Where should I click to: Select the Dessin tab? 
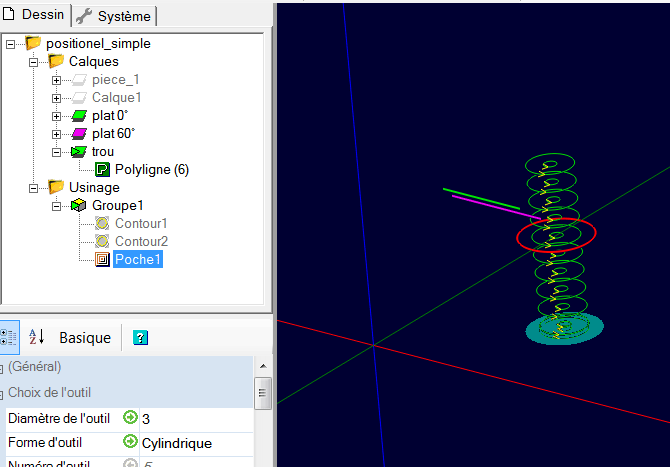coord(38,15)
